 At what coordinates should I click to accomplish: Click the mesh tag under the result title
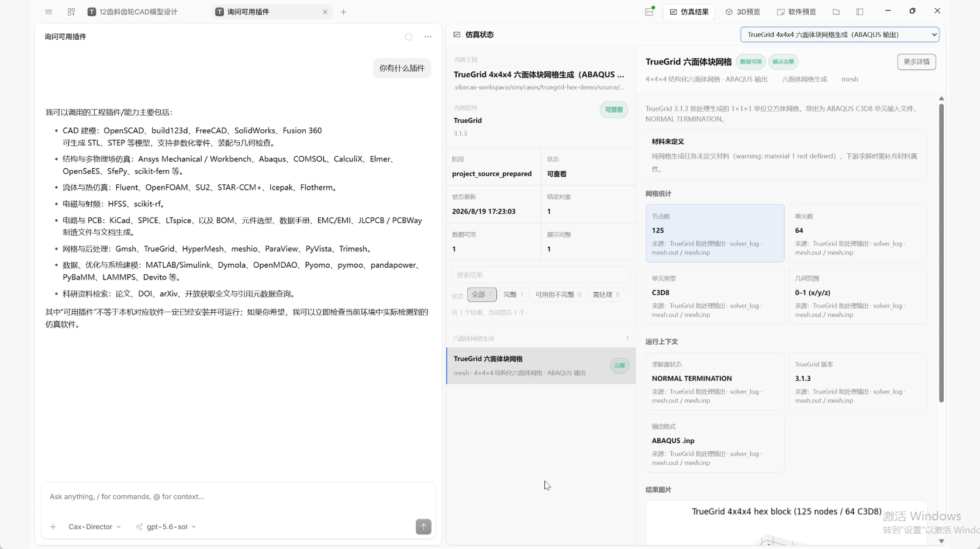coord(850,80)
